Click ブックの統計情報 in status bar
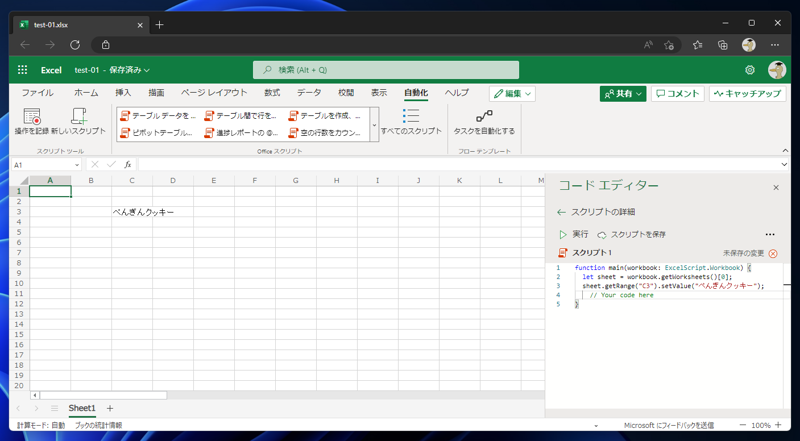This screenshot has width=800, height=441. tap(98, 425)
